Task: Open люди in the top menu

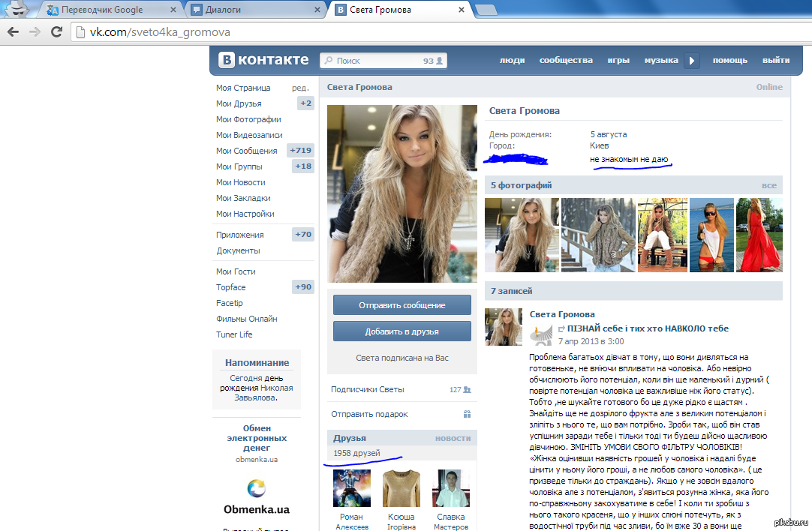Action: click(512, 61)
